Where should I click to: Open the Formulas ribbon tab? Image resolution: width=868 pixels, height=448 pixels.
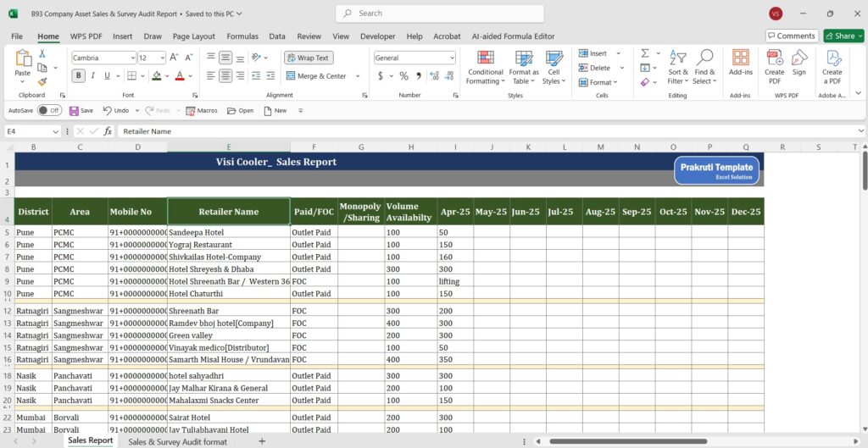242,36
